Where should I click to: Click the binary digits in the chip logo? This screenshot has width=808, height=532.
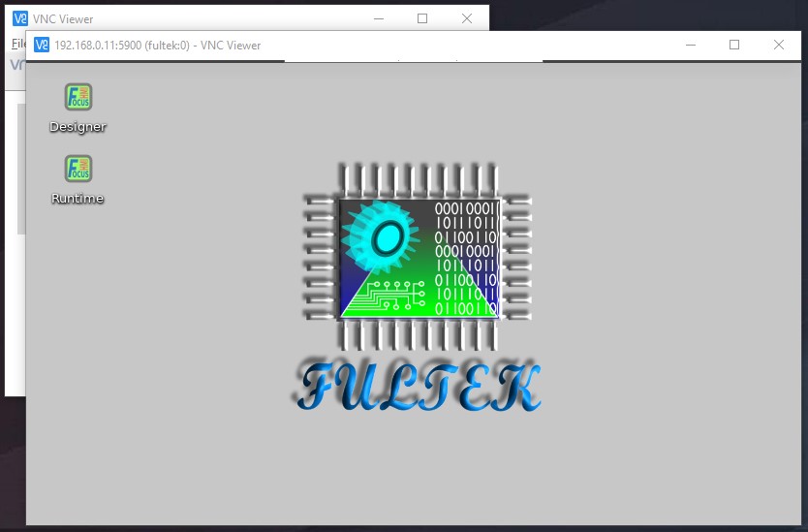[x=465, y=257]
